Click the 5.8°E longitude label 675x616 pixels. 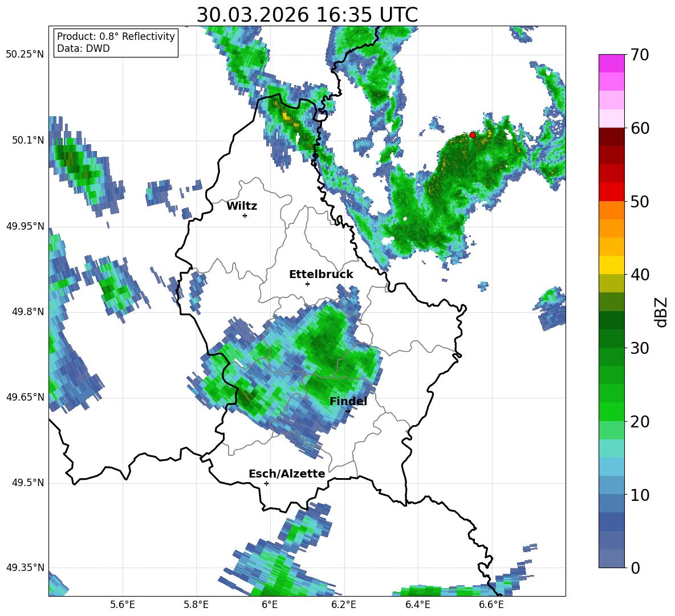[196, 605]
